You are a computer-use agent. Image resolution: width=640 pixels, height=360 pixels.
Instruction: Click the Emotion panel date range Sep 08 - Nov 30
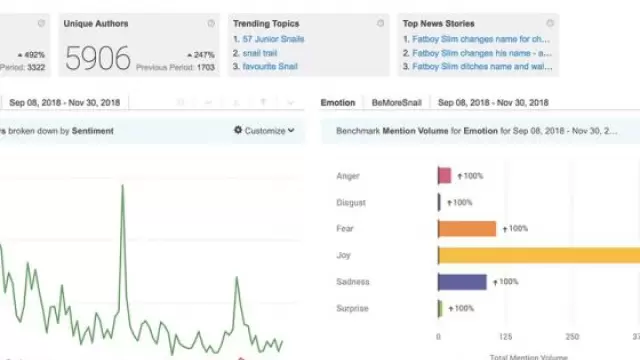click(x=493, y=102)
